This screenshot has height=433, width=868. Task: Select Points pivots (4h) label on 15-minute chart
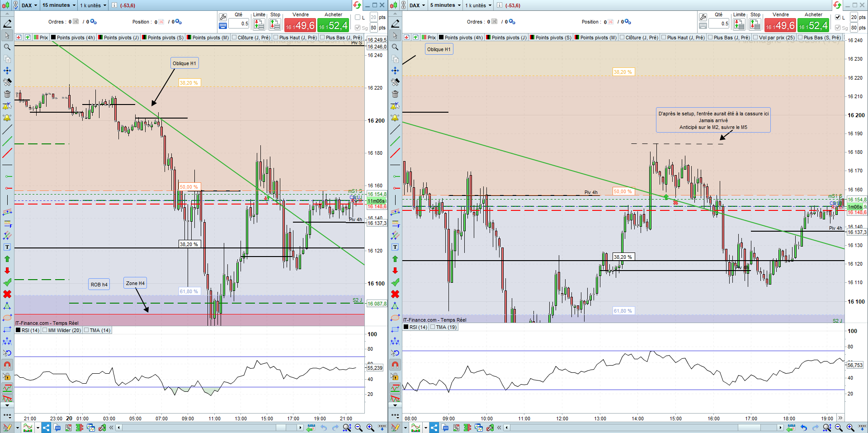[x=76, y=38]
